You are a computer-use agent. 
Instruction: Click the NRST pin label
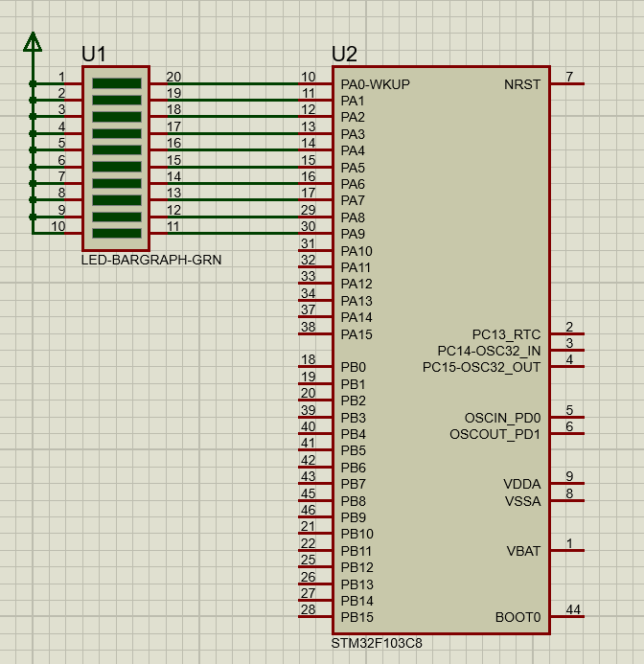pyautogui.click(x=522, y=84)
